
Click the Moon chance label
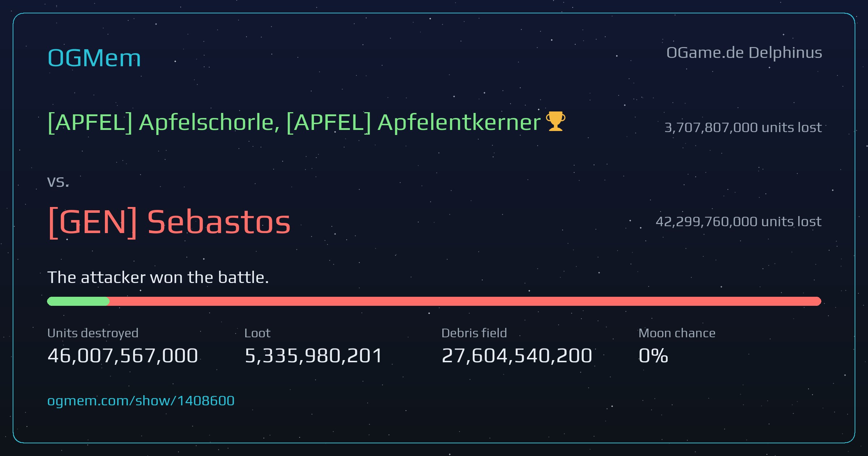pos(677,333)
